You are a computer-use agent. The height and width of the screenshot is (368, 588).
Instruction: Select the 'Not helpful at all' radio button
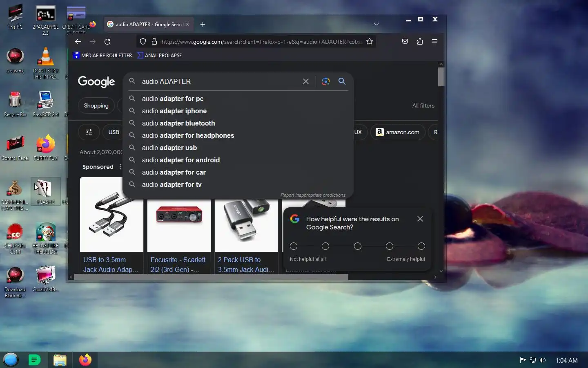point(294,246)
